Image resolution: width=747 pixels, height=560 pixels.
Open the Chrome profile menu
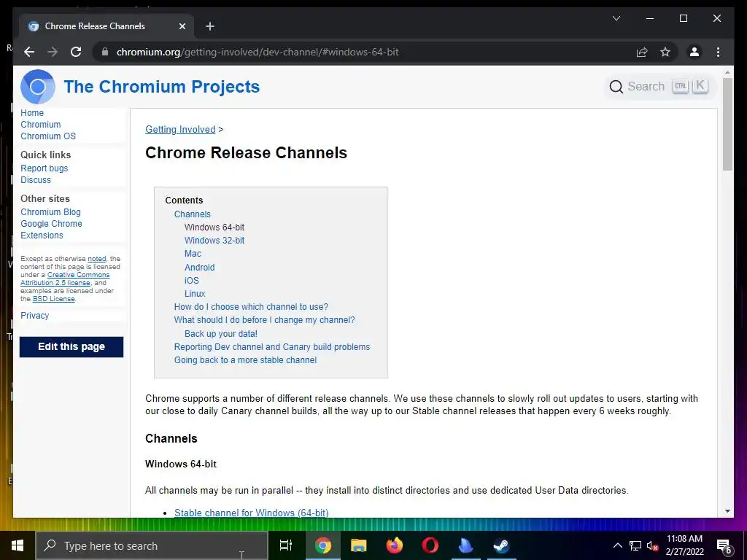(694, 52)
